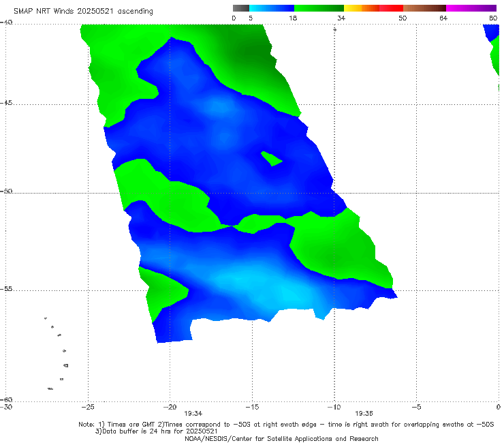This screenshot has height=443, width=504.
Task: Click the note line starting 'Note: 1) Times are GMT'
Action: click(x=286, y=425)
